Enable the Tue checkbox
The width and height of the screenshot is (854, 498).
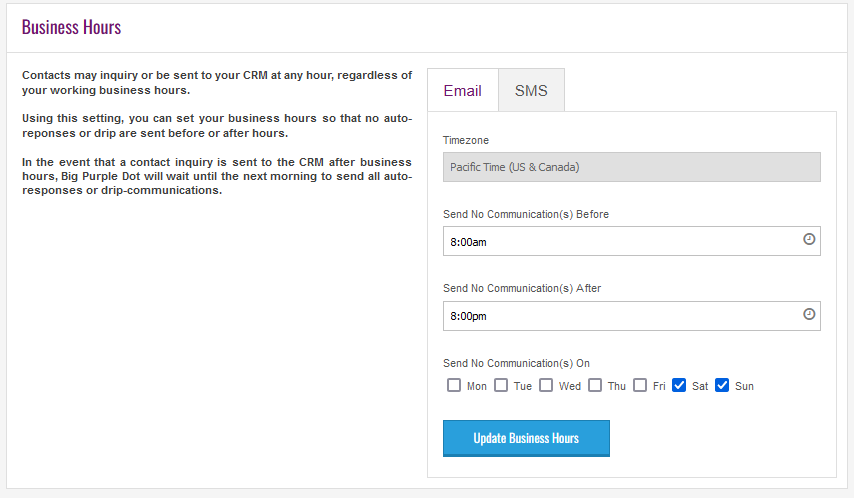tap(501, 385)
